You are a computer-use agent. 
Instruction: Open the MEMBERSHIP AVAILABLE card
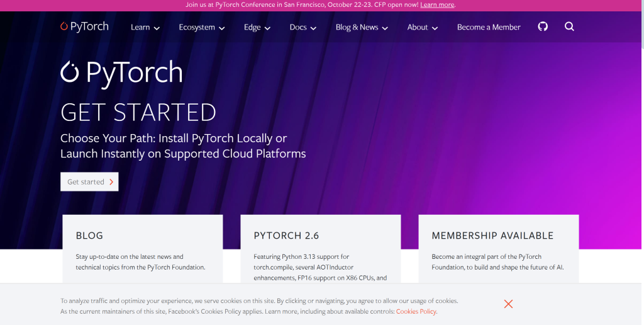499,249
